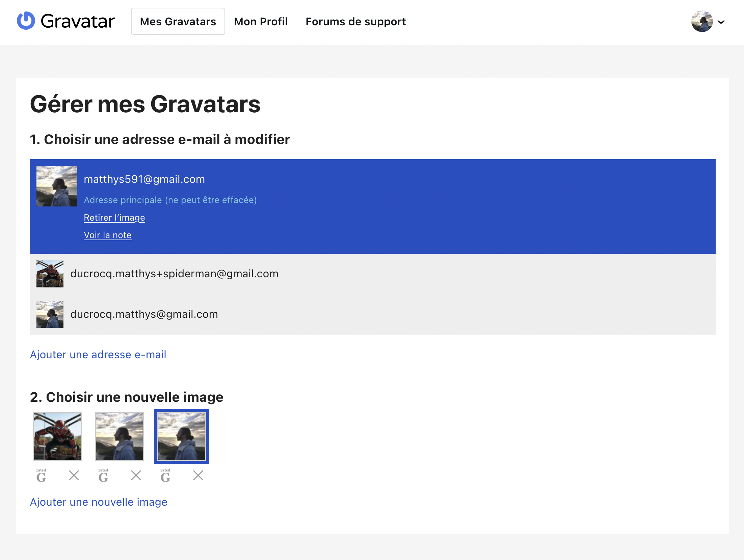Open the account menu chevron top right
This screenshot has width=744, height=560.
point(721,22)
